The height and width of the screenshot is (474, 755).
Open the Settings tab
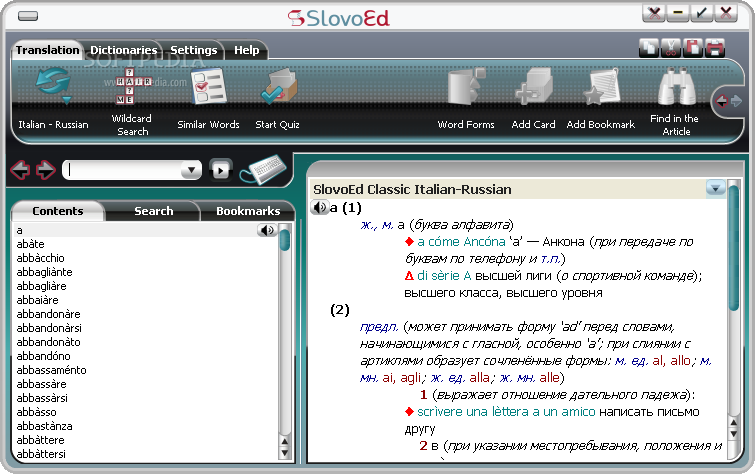tap(194, 50)
